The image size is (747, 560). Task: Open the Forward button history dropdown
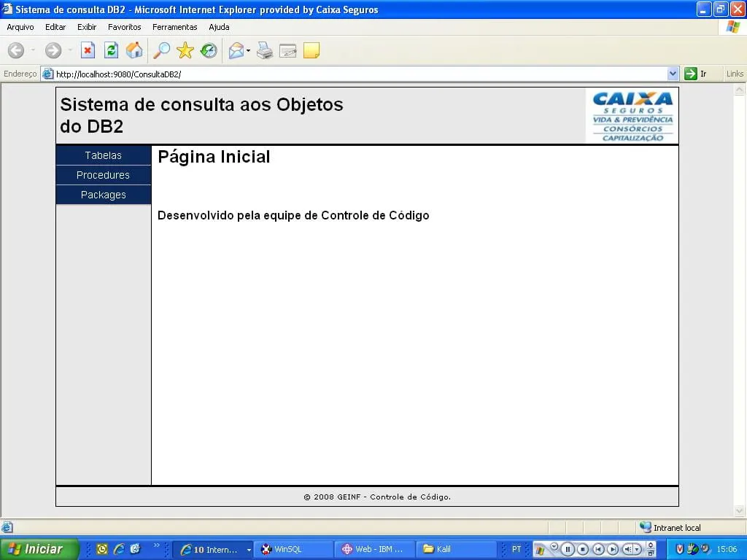tap(70, 50)
